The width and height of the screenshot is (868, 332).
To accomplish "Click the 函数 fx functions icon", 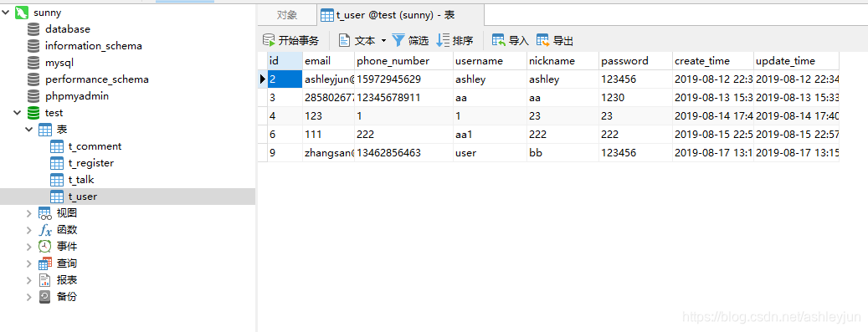I will pos(45,230).
